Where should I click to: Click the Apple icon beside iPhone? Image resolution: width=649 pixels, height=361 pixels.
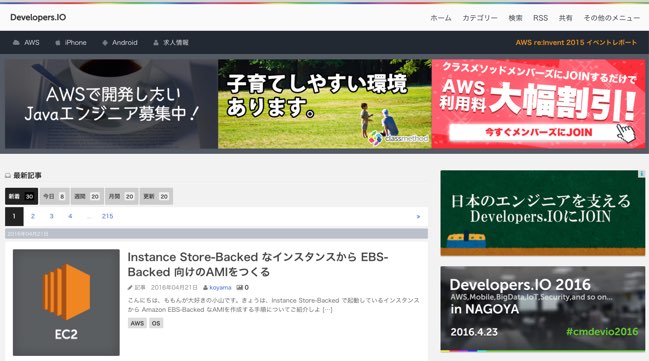pyautogui.click(x=58, y=43)
